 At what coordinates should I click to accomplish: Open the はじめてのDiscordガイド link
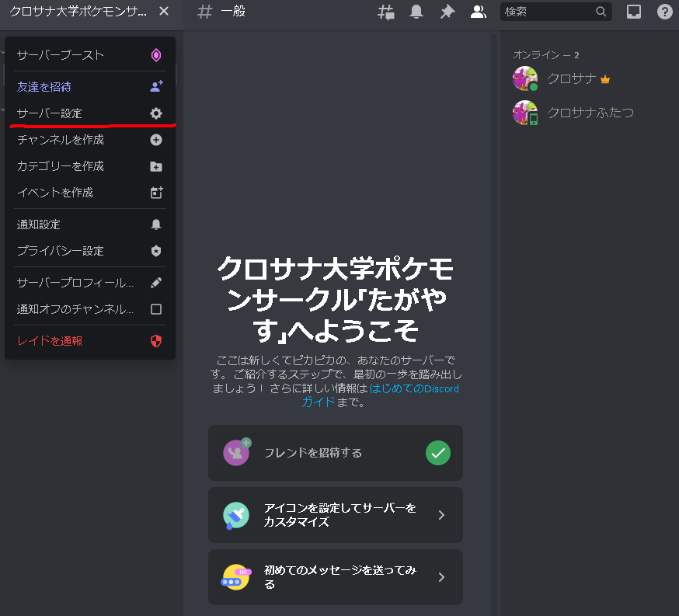[x=414, y=388]
